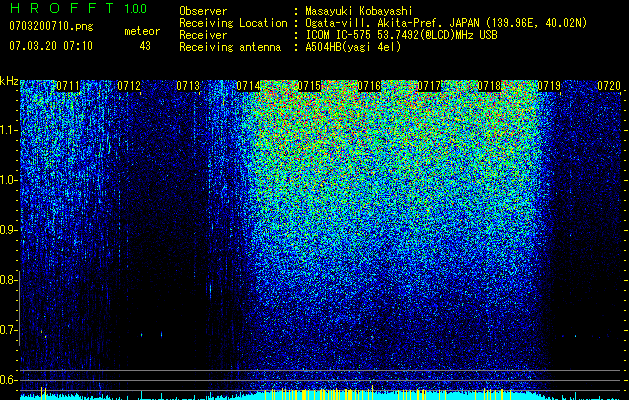Image resolution: width=629 pixels, height=400 pixels.
Task: Click the Observer label
Action: coord(203,11)
